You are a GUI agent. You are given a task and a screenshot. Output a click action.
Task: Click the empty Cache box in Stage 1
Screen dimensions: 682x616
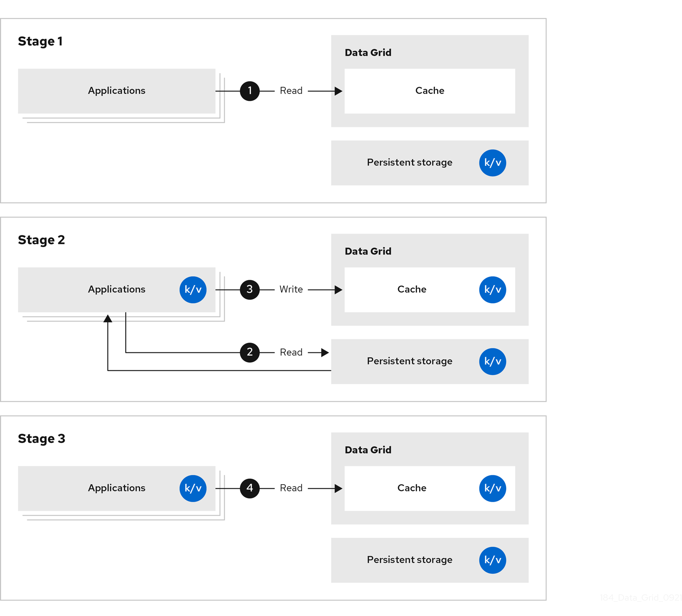429,91
